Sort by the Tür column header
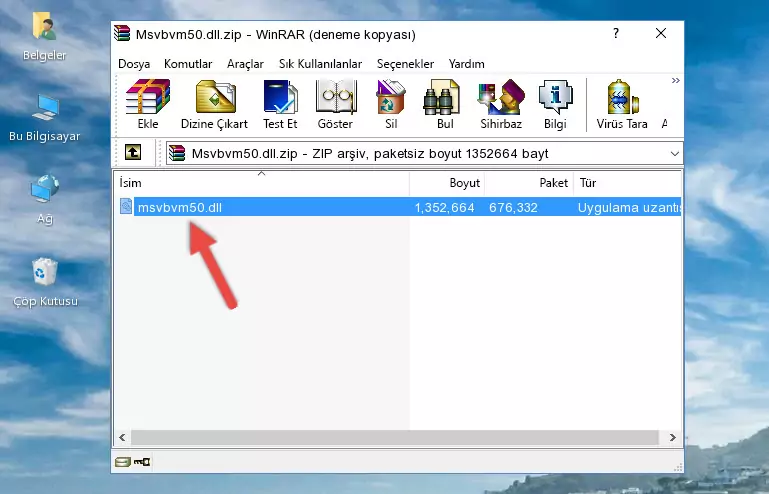 click(627, 183)
